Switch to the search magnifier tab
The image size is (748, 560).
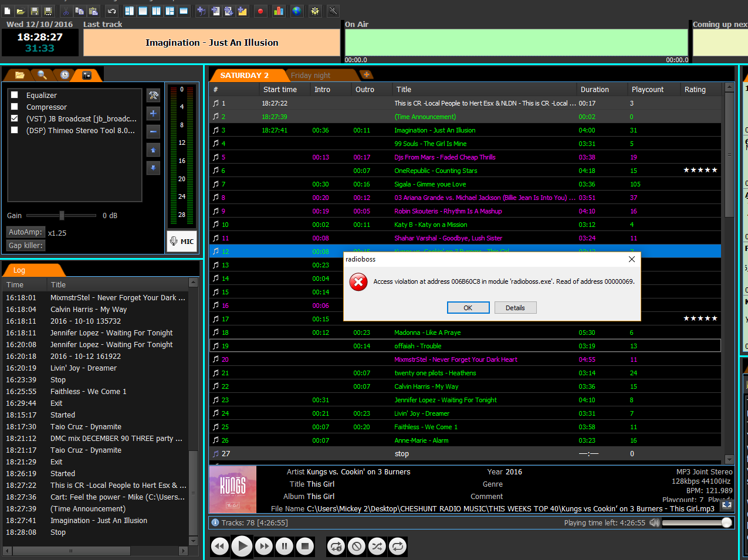(x=42, y=75)
